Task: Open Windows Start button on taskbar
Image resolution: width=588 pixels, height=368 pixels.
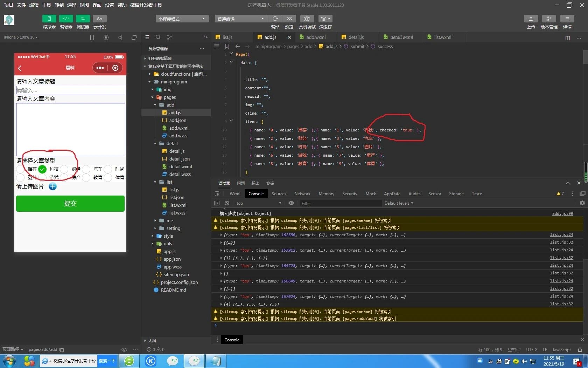Action: pyautogui.click(x=9, y=361)
